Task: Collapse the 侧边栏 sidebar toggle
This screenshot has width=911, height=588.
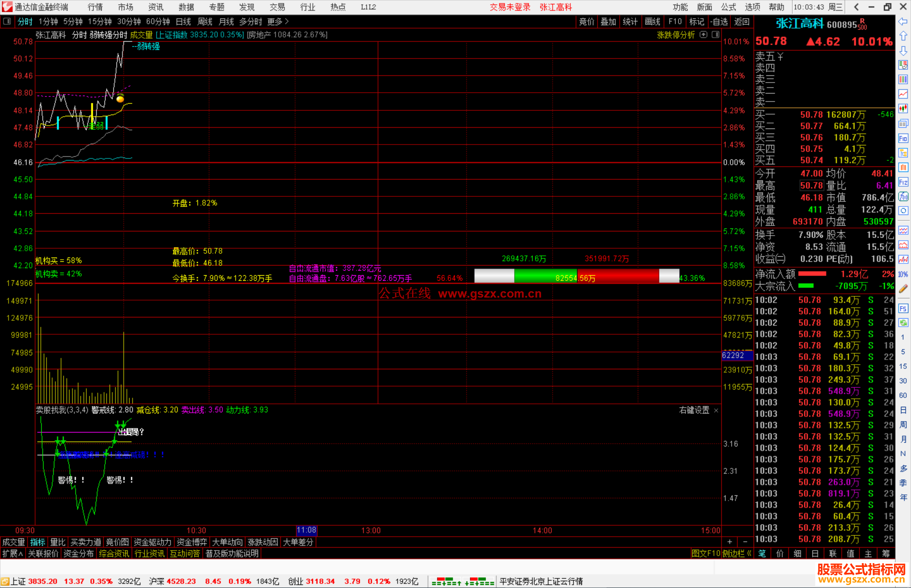Action: pyautogui.click(x=737, y=553)
